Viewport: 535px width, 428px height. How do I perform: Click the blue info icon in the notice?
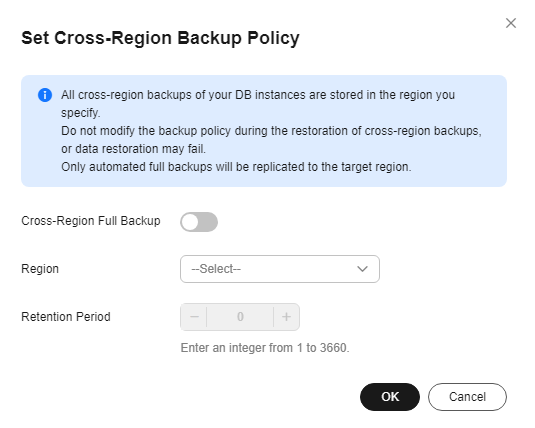(x=45, y=95)
